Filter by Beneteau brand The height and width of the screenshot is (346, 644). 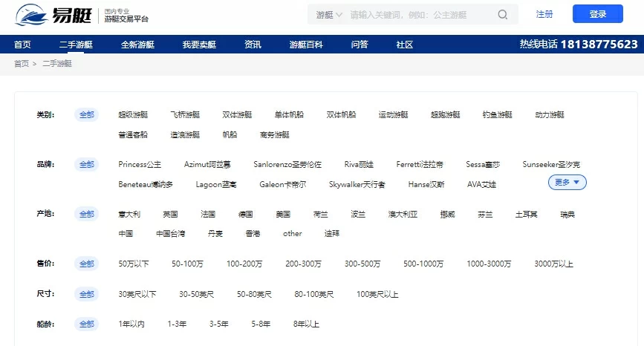click(146, 184)
